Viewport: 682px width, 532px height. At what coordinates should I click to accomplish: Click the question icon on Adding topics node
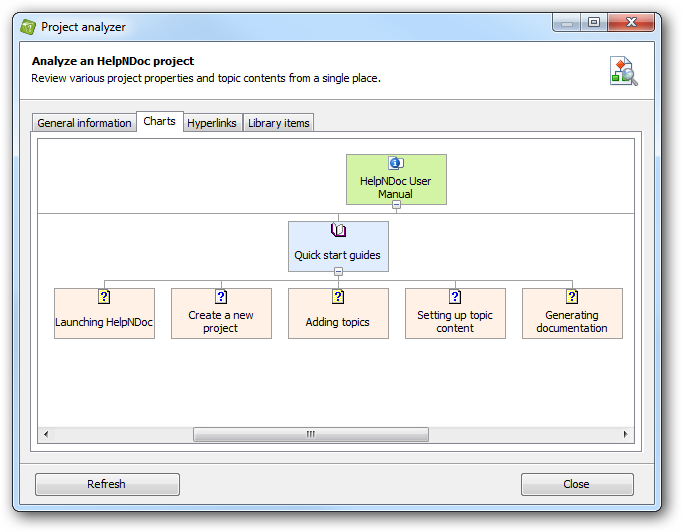[338, 297]
